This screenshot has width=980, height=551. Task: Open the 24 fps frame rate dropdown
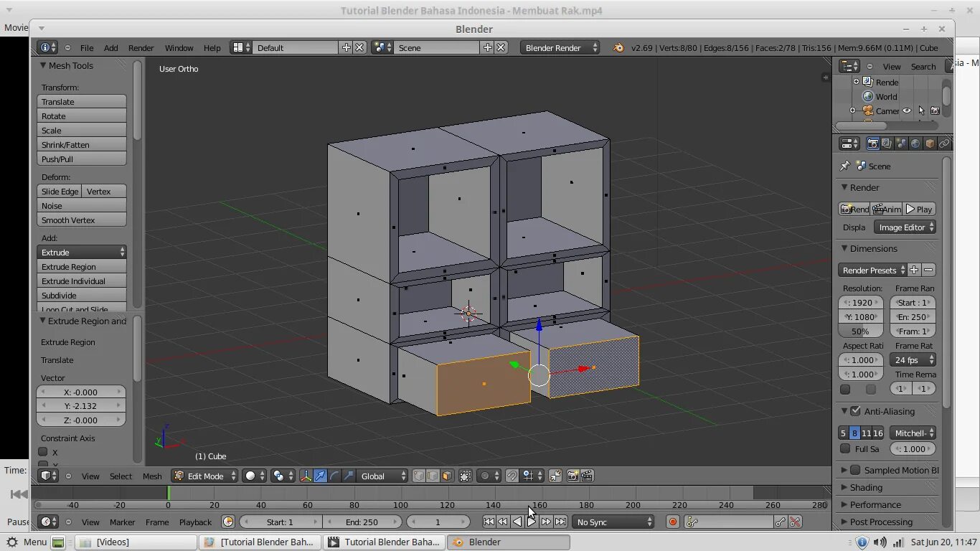[x=913, y=359]
